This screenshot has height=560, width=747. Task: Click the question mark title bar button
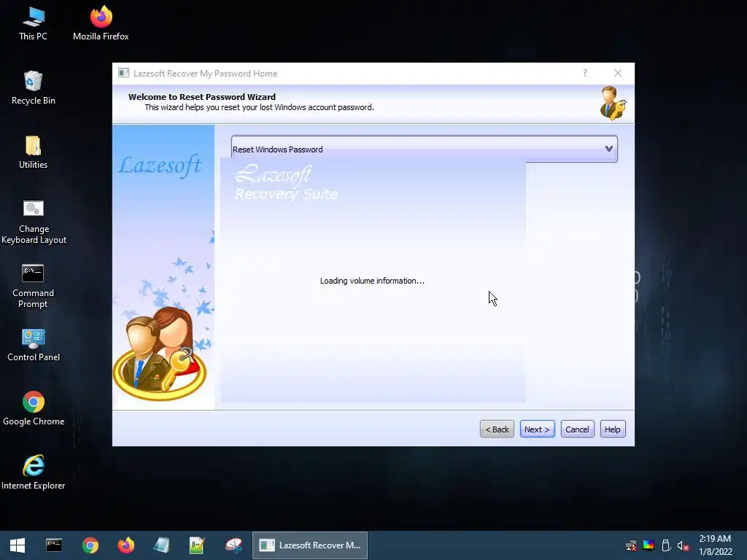click(585, 73)
